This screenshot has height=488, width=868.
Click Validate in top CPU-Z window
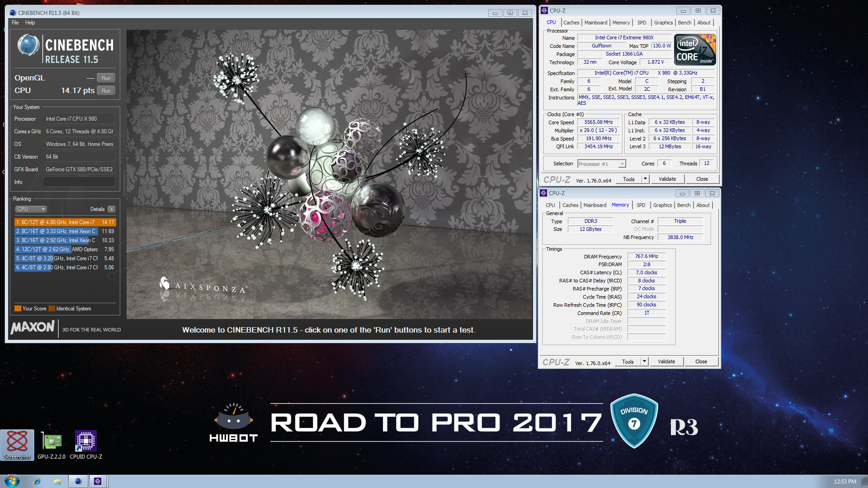point(667,179)
